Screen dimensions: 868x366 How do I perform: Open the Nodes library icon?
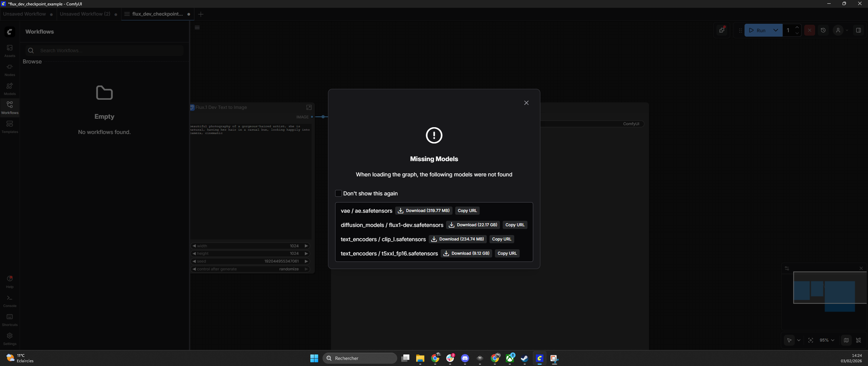(9, 70)
